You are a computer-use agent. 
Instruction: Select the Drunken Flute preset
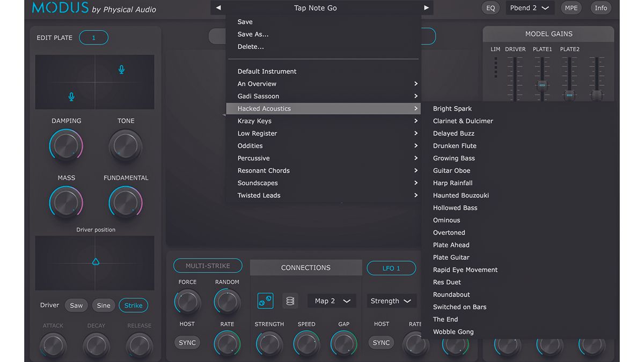coord(454,145)
